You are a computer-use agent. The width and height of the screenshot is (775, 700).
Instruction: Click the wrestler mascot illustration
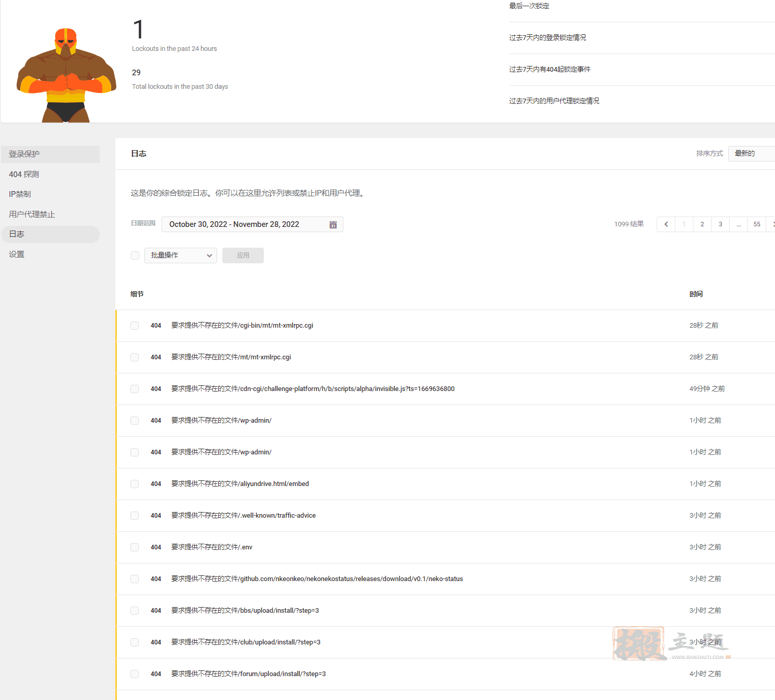pos(66,75)
